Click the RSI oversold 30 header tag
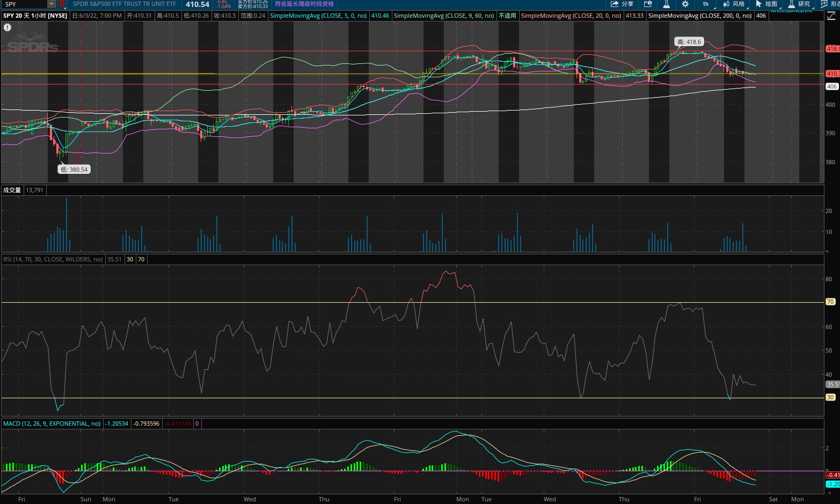 (130, 259)
